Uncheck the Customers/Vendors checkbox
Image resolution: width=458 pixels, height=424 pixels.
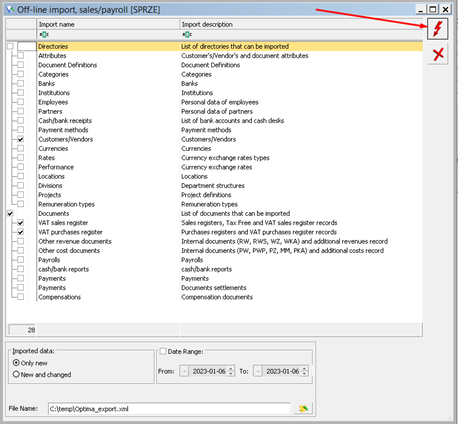point(21,139)
